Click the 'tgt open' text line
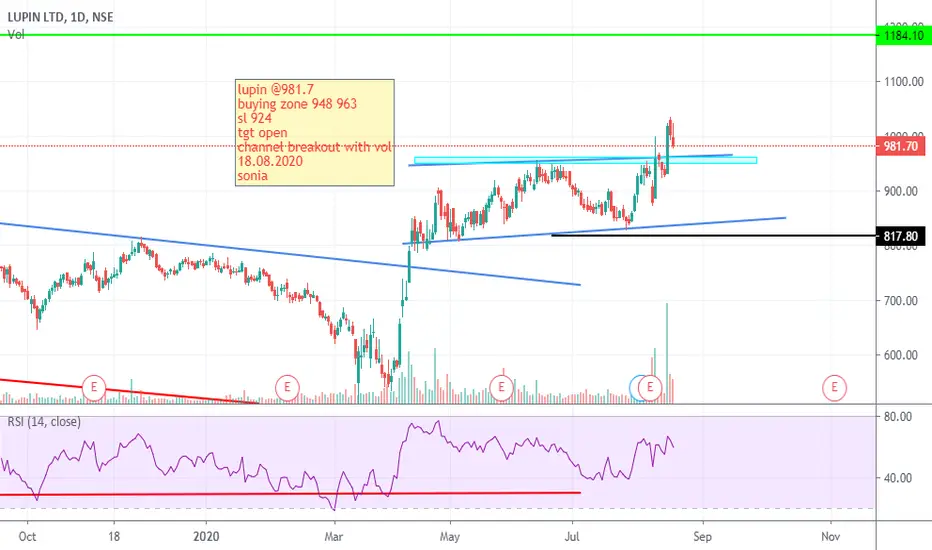932x550 pixels. (263, 133)
